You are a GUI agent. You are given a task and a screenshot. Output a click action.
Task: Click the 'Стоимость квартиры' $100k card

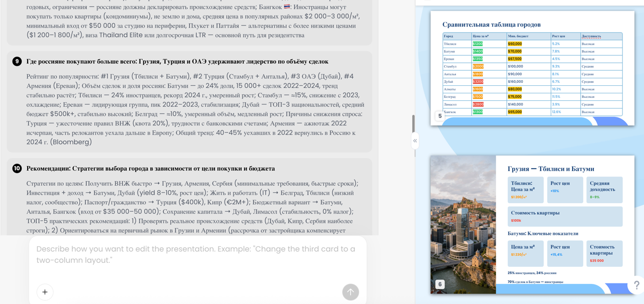[x=565, y=216]
